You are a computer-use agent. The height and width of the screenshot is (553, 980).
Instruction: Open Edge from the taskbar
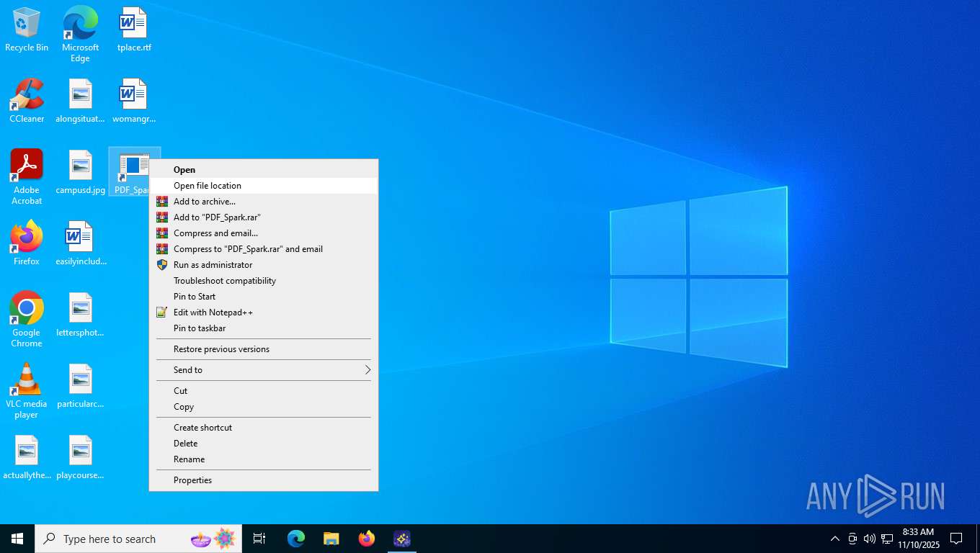pos(296,539)
